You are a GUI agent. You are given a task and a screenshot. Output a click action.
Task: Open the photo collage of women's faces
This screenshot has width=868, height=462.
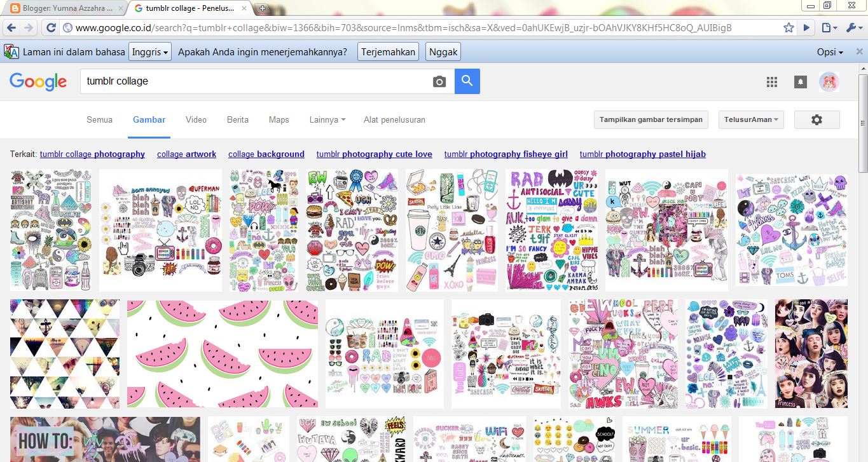click(811, 354)
